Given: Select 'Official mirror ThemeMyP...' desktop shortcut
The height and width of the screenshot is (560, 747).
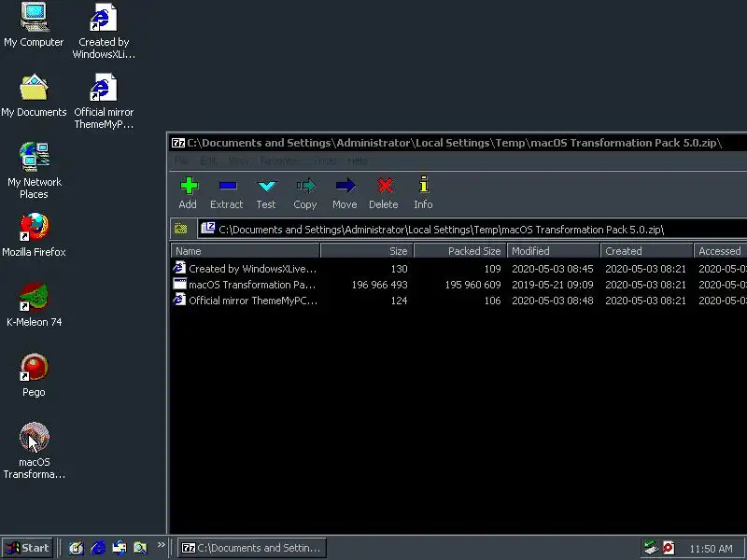Looking at the screenshot, I should click(x=104, y=101).
